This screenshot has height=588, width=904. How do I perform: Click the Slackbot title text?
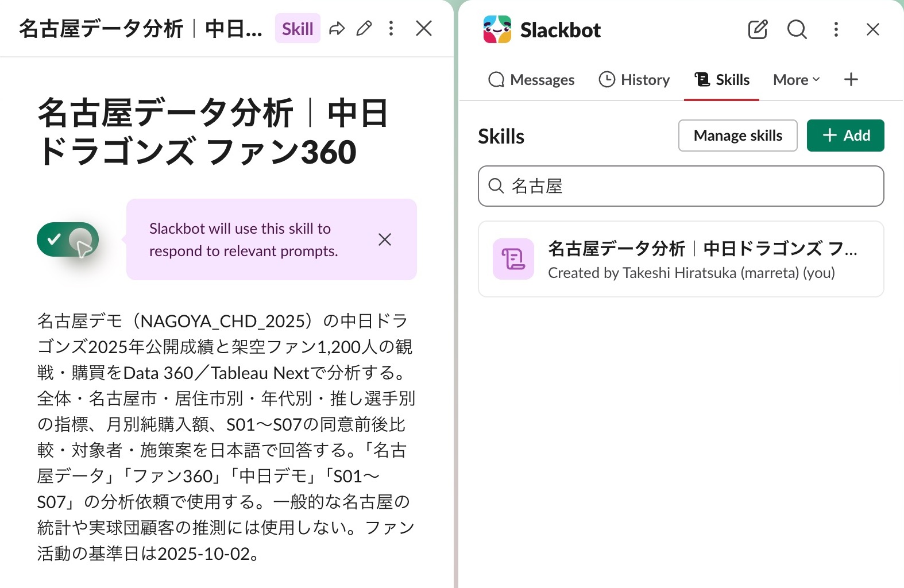pyautogui.click(x=561, y=30)
